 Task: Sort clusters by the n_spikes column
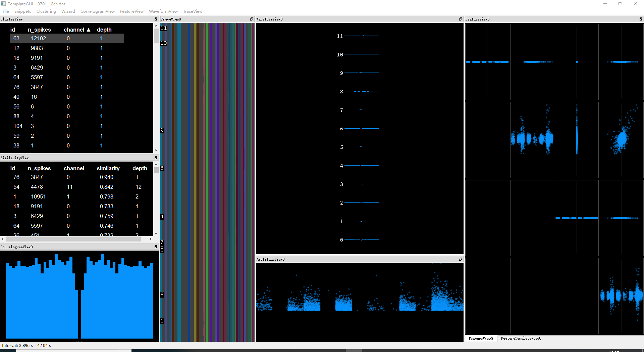(x=39, y=30)
